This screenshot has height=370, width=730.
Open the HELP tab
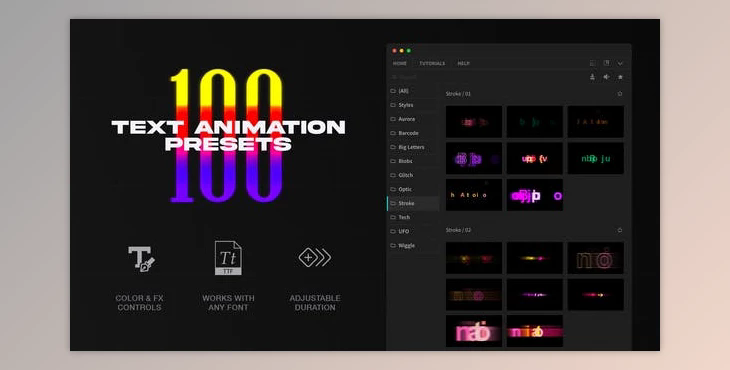[463, 63]
